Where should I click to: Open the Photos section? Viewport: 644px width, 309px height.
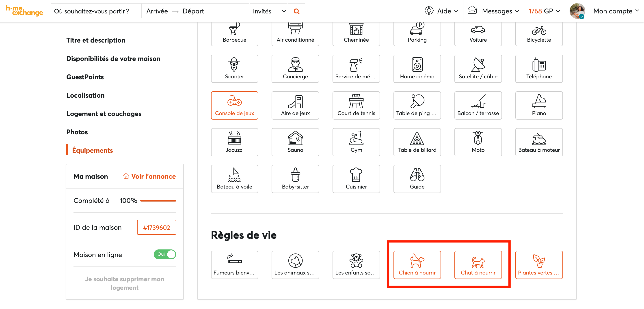tap(77, 132)
